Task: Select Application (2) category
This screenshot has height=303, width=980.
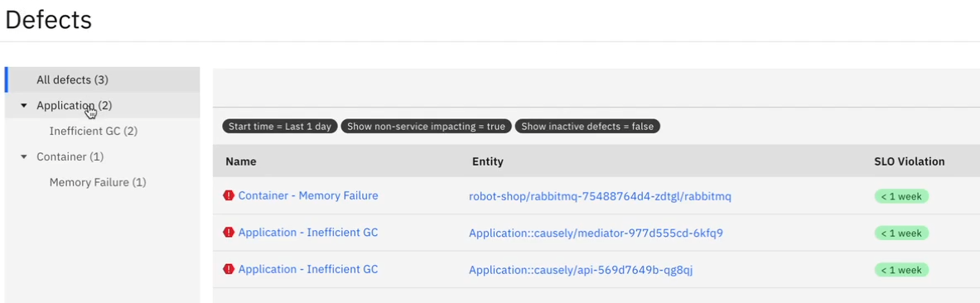Action: pos(103,106)
